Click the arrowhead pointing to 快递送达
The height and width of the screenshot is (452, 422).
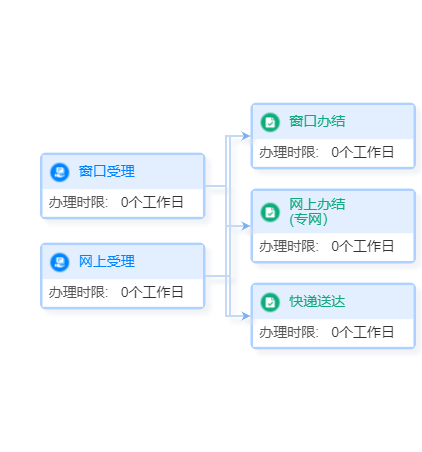coord(246,316)
